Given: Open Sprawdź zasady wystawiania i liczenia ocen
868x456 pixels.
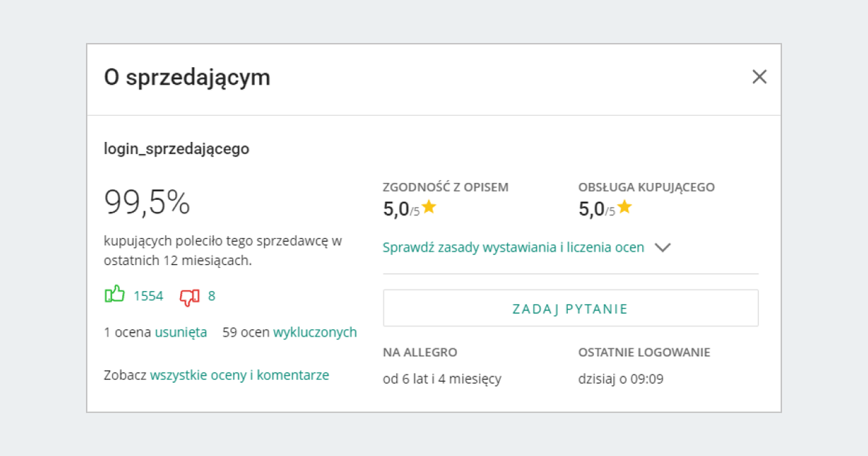Looking at the screenshot, I should (513, 247).
